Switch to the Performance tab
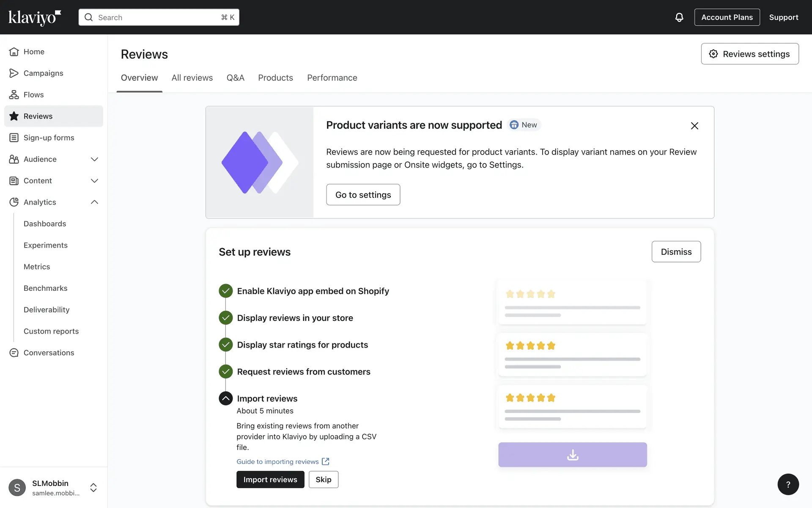The height and width of the screenshot is (508, 812). pos(332,78)
